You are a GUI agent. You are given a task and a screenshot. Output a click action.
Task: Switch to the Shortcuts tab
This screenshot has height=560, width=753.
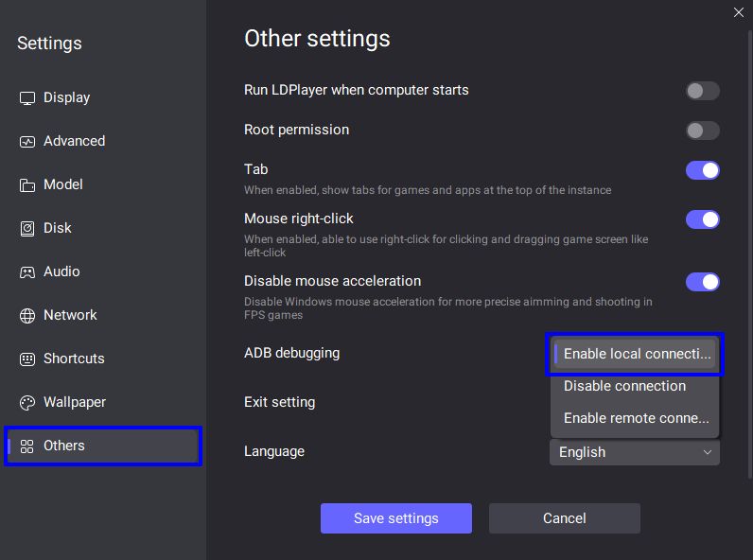(x=103, y=359)
